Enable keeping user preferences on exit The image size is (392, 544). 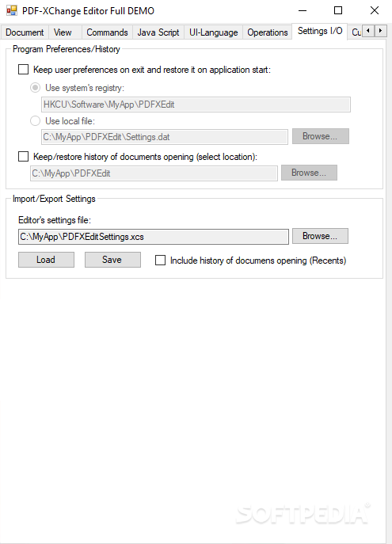23,70
